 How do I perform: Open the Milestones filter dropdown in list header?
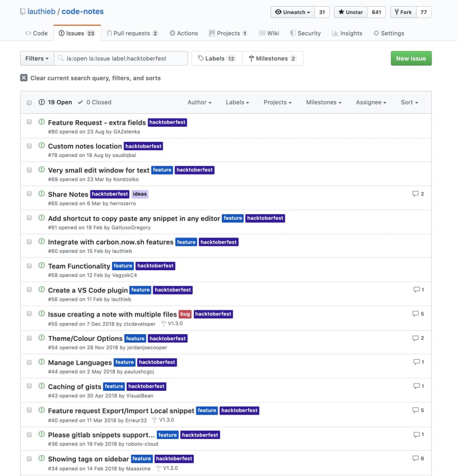coord(324,102)
